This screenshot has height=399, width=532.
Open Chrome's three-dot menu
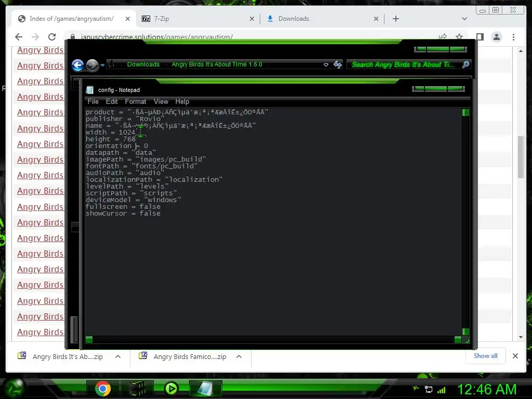513,37
